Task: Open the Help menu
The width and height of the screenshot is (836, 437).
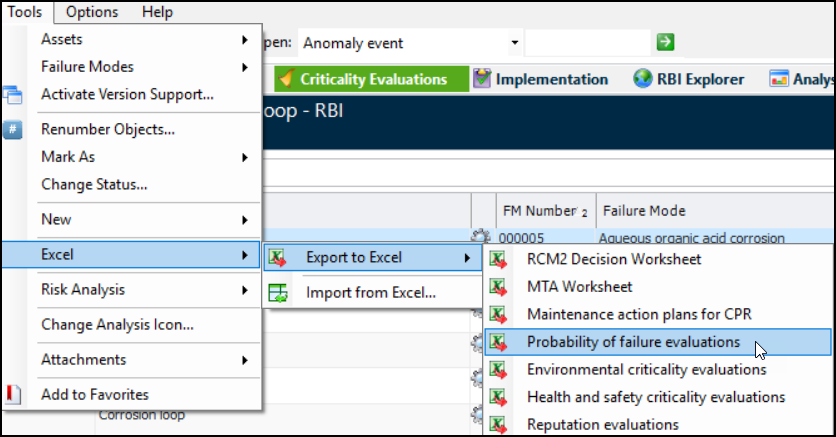Action: (157, 12)
